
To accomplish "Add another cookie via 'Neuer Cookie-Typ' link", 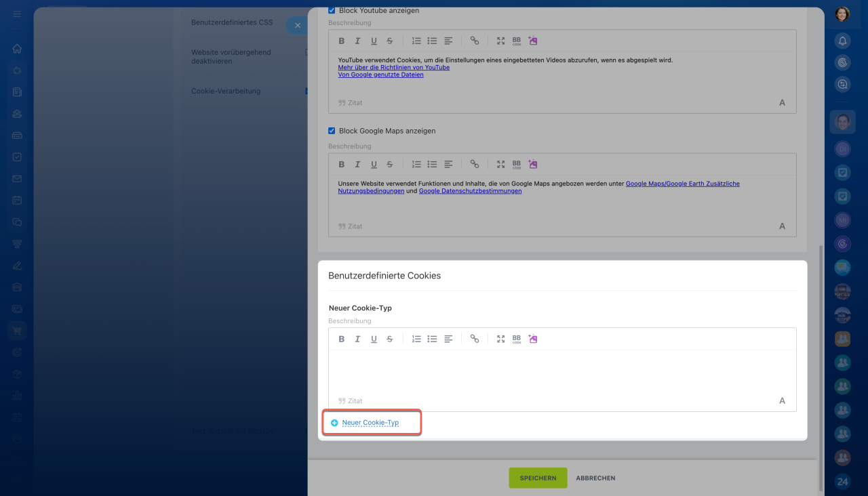I will click(370, 423).
